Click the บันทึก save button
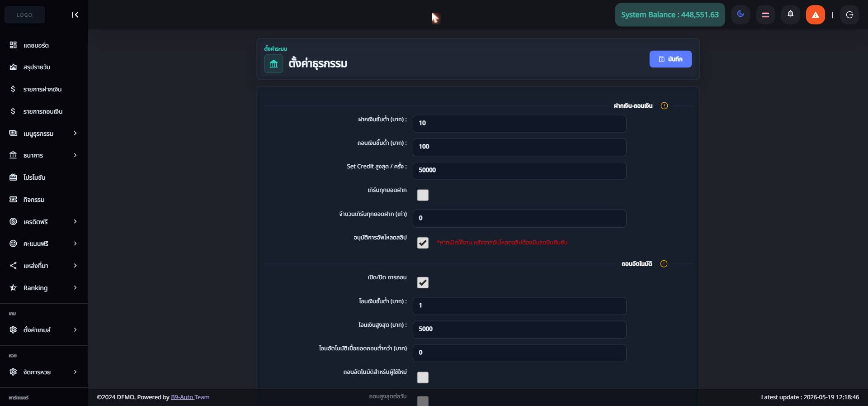 (670, 59)
